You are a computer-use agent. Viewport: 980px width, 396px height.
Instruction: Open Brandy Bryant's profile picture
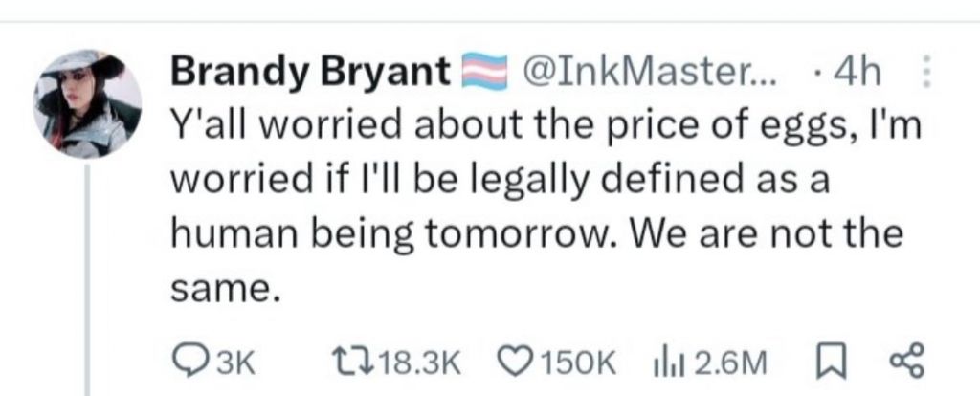click(88, 102)
